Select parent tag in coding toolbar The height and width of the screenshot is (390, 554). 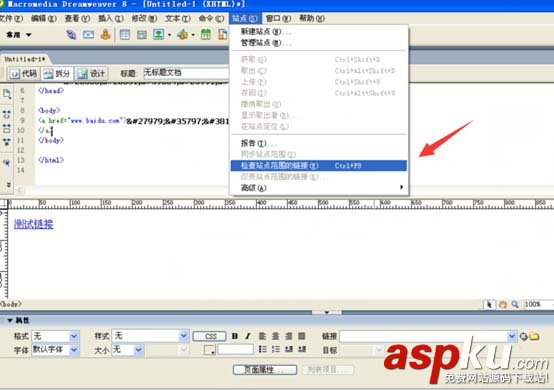pyautogui.click(x=7, y=162)
